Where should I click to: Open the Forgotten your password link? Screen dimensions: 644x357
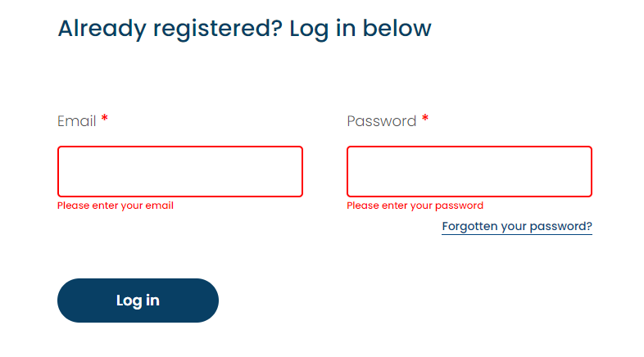(x=516, y=226)
